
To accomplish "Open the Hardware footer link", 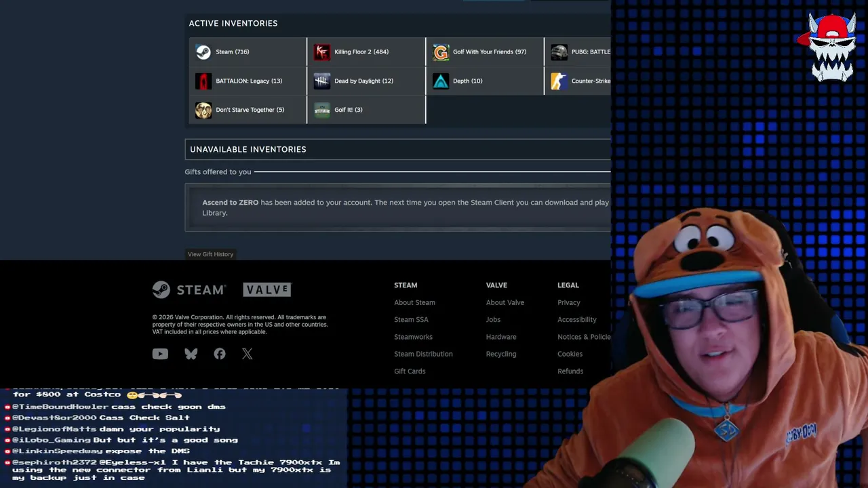I will pos(501,337).
